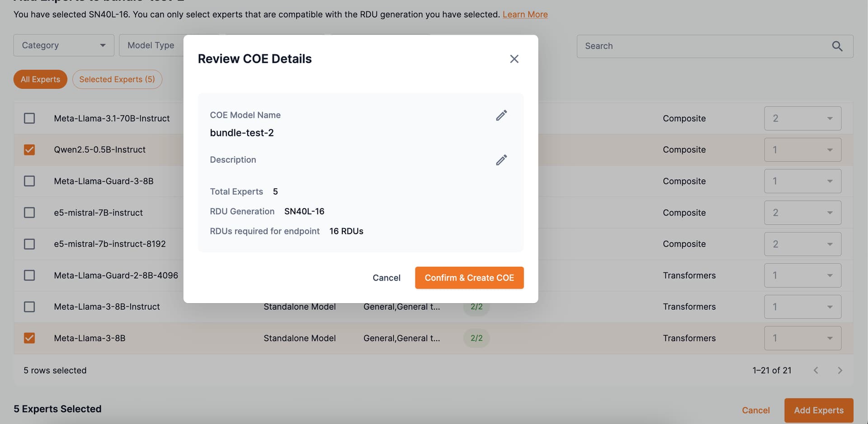
Task: Open version dropdown for Meta-Llama-3-8B-Instruct row
Action: (802, 307)
